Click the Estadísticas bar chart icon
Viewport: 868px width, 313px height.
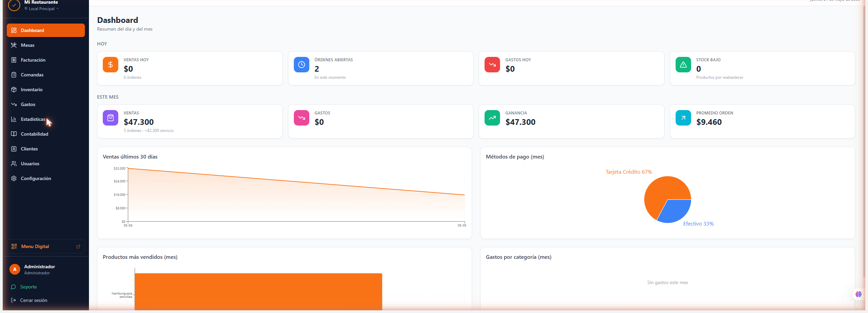14,119
